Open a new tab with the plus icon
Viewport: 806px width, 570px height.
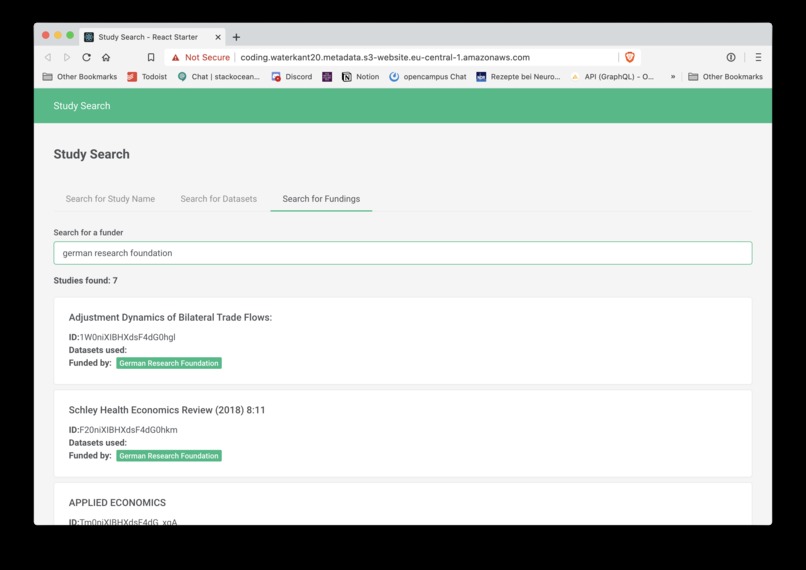236,37
